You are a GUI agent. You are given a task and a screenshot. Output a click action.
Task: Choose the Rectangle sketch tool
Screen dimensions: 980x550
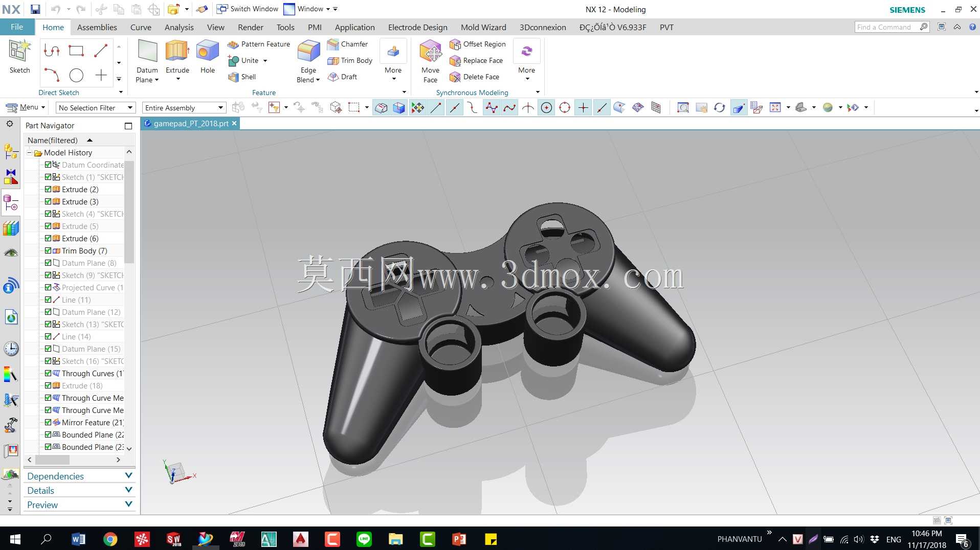pos(76,50)
